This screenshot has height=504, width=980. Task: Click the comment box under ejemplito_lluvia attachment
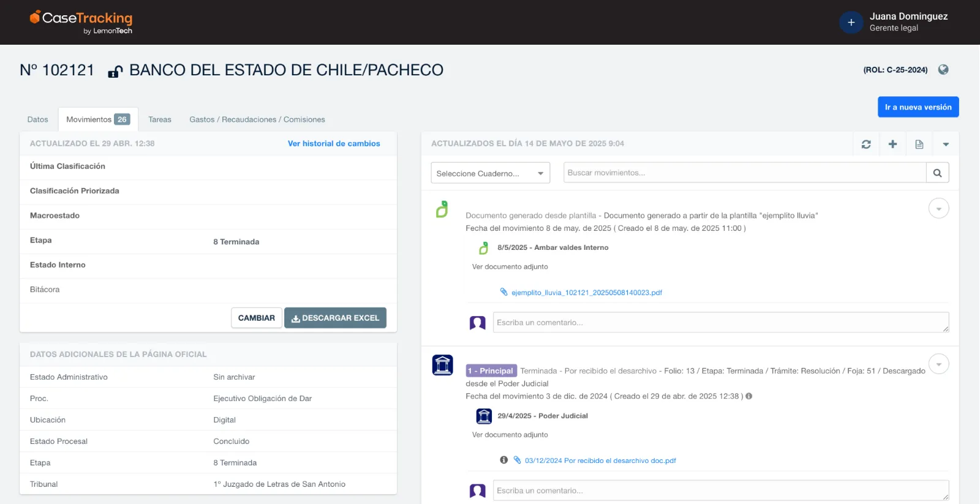coord(721,322)
